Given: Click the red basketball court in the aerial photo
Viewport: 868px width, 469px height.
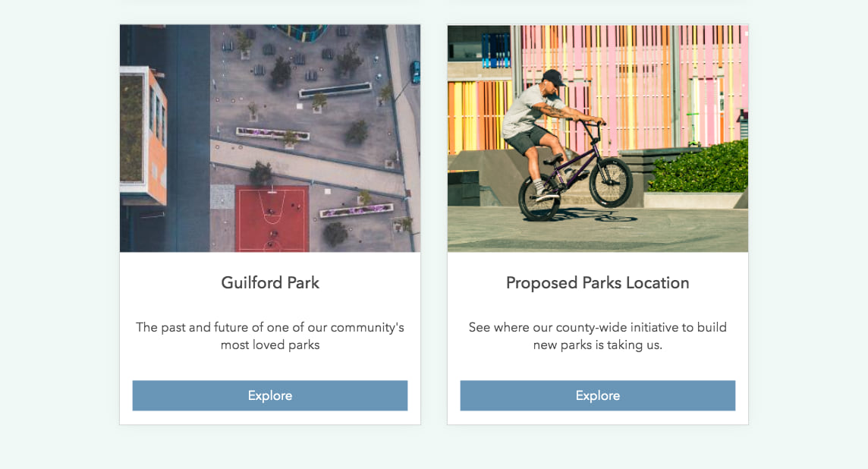Looking at the screenshot, I should [272, 218].
